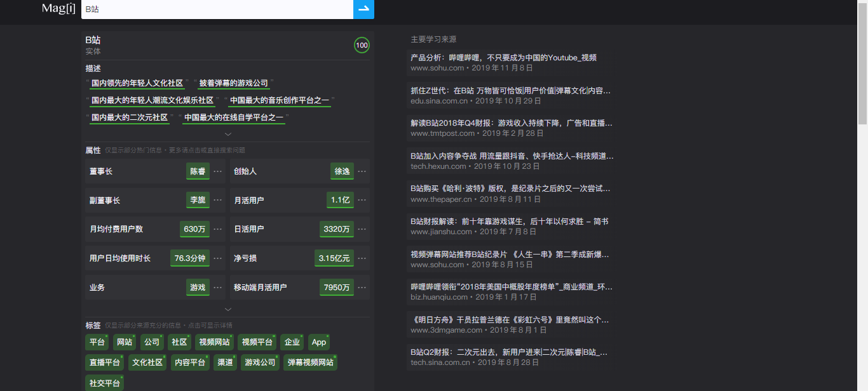Click the 徐逸 value chip
Image resolution: width=868 pixels, height=391 pixels.
(x=342, y=171)
